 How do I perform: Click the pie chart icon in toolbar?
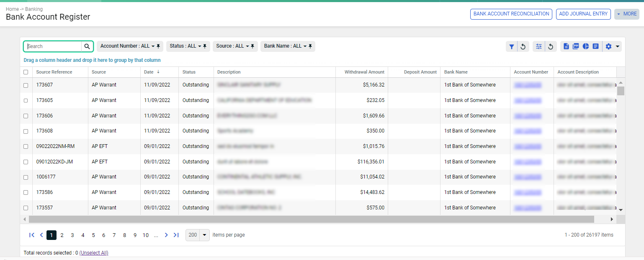(586, 46)
